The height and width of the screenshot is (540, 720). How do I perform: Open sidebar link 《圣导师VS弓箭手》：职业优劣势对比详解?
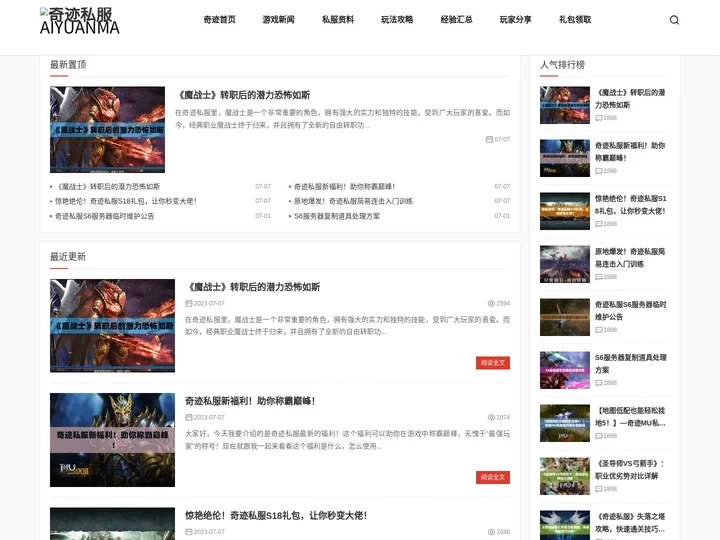tap(630, 469)
